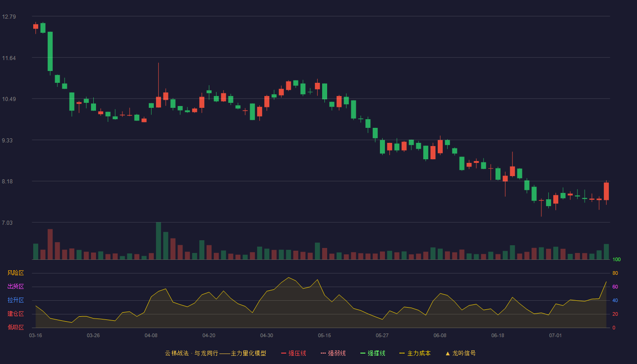
Task: Select the large green candle near 03-16
Action: point(50,51)
